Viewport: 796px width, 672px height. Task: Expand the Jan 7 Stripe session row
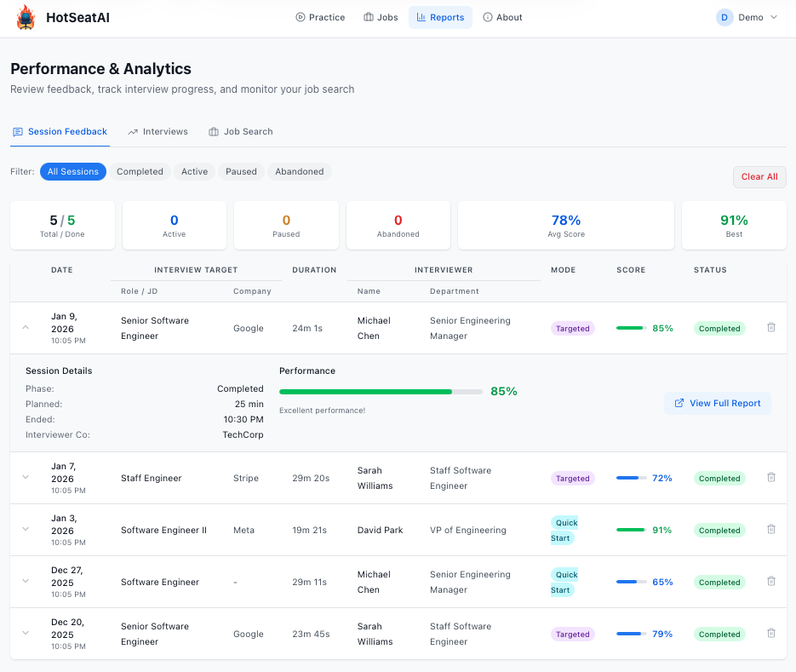pyautogui.click(x=26, y=478)
